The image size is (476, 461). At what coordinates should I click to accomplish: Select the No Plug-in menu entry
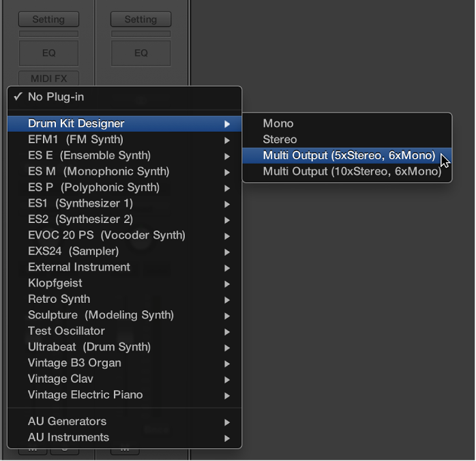pyautogui.click(x=125, y=97)
